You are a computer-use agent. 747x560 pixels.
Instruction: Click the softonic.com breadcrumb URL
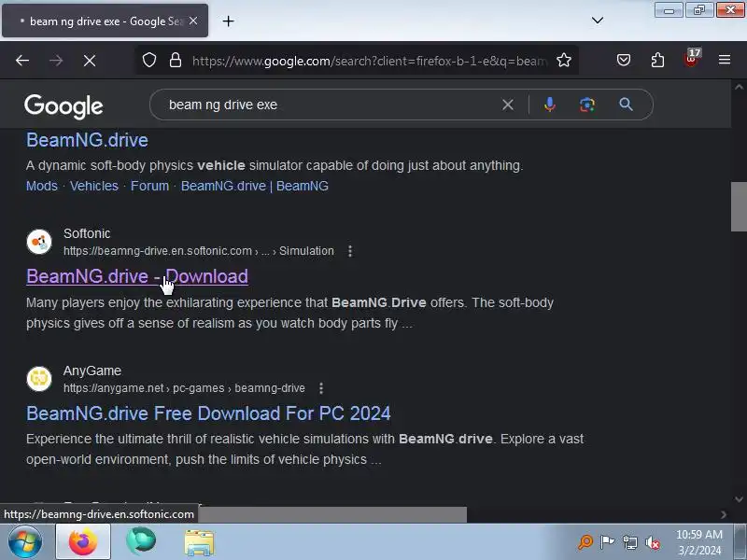click(199, 251)
